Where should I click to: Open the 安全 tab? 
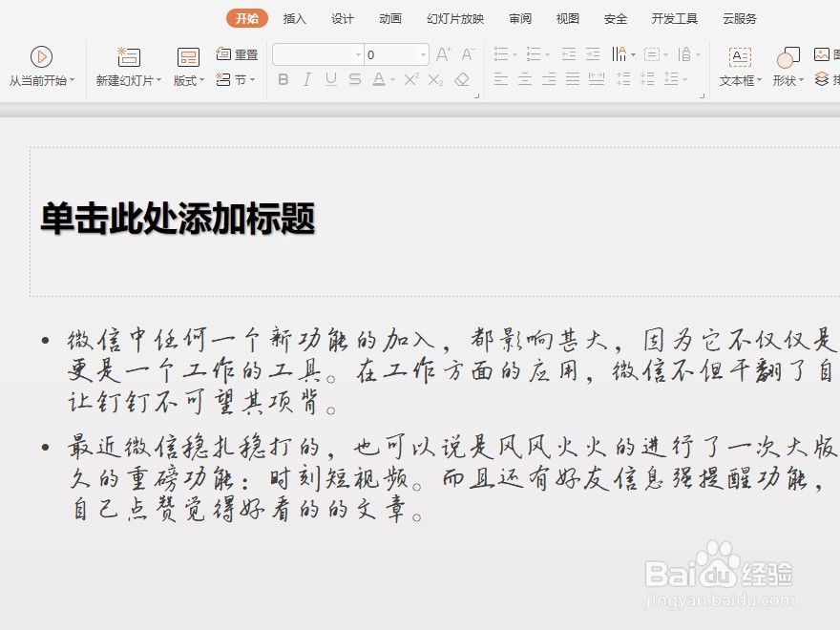click(x=616, y=19)
